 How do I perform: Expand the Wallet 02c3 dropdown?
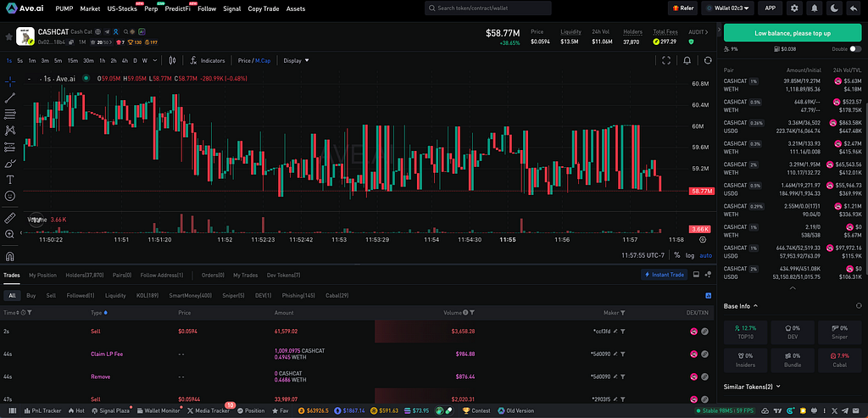(731, 8)
